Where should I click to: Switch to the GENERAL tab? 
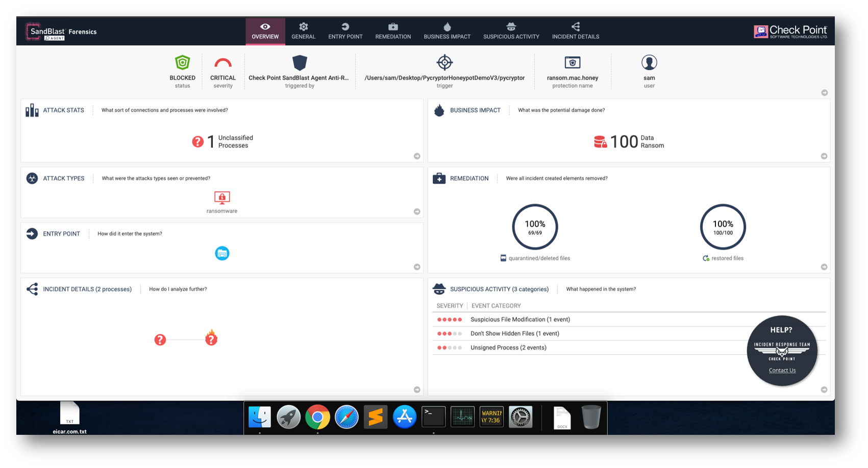(x=304, y=31)
